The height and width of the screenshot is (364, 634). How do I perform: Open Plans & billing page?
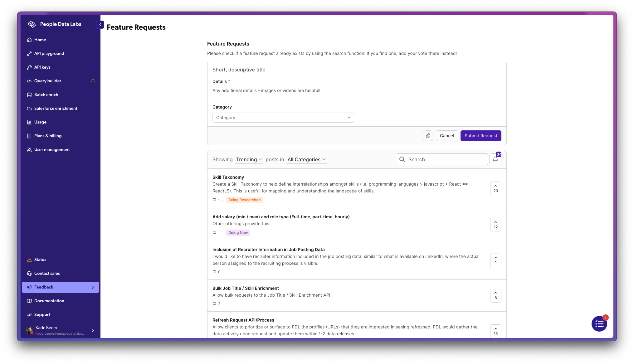[x=47, y=136]
